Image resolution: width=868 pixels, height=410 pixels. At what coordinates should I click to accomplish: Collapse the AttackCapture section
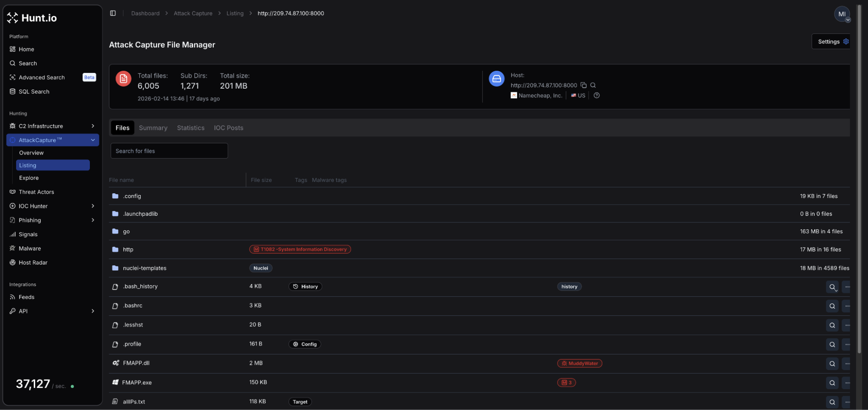pyautogui.click(x=92, y=140)
